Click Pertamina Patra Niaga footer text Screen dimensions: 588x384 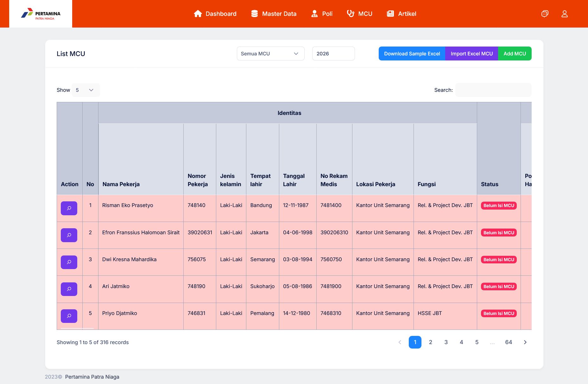[x=92, y=377]
